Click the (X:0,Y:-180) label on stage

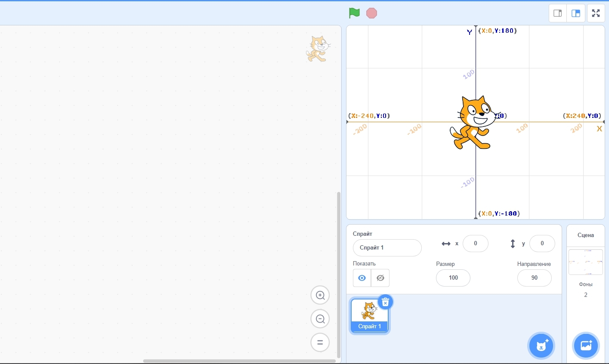[499, 213]
